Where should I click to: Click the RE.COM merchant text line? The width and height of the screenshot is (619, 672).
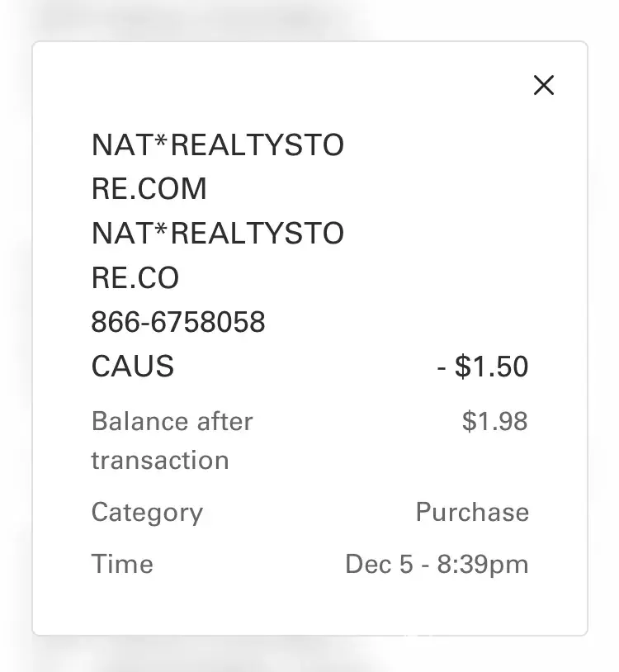[x=149, y=189]
